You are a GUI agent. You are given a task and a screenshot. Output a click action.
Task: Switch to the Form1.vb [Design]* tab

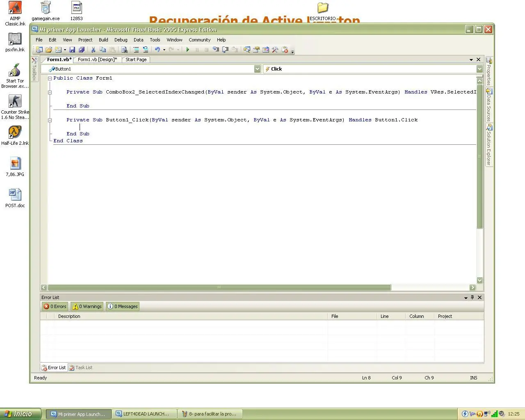pos(98,59)
